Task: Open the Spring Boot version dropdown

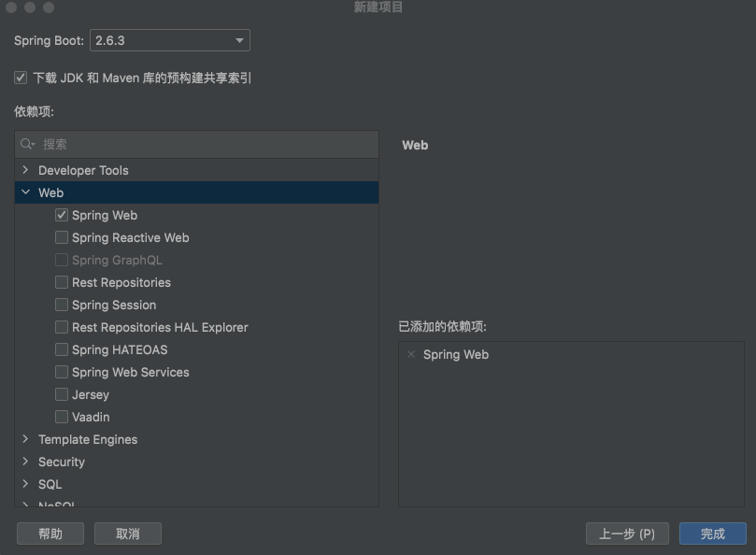Action: tap(170, 40)
